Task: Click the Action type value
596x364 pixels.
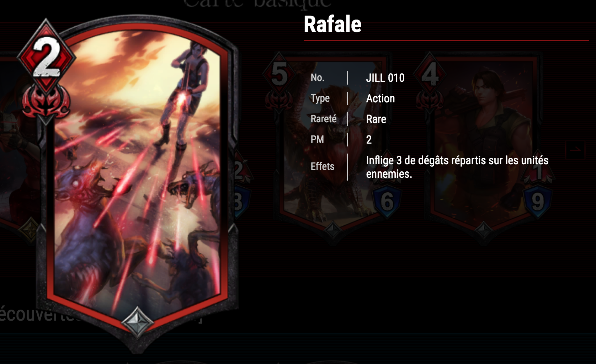Action: pyautogui.click(x=381, y=98)
